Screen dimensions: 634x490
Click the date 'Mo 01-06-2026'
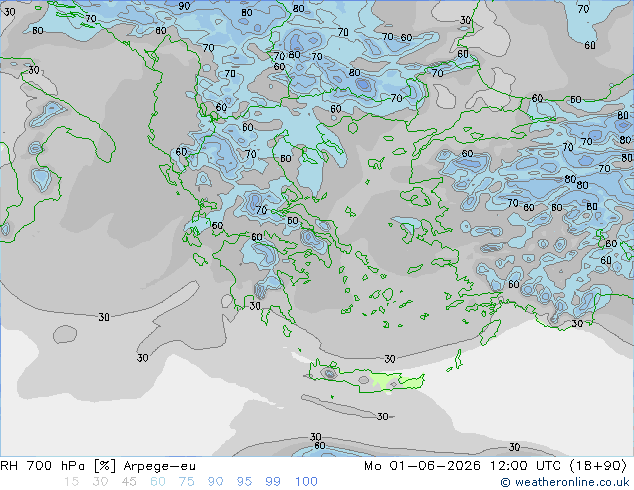click(422, 466)
